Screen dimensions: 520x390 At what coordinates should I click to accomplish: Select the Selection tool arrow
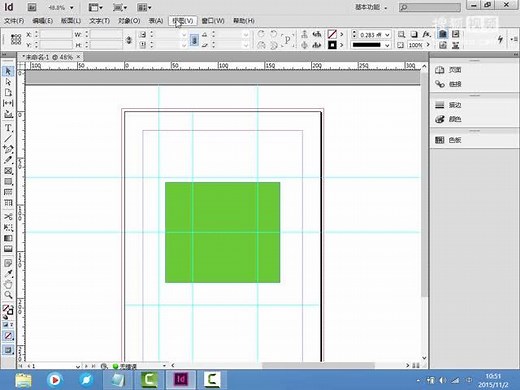(8, 71)
